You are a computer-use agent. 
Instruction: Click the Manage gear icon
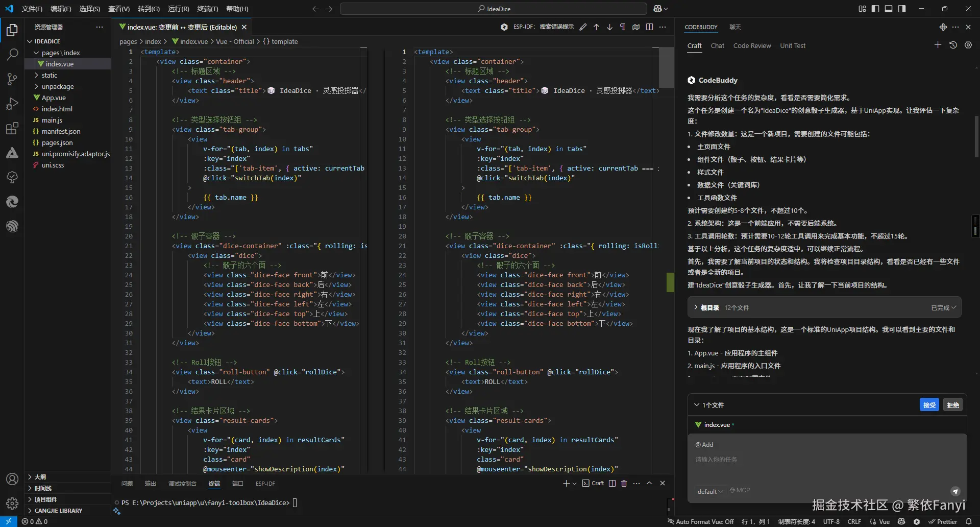coord(12,504)
